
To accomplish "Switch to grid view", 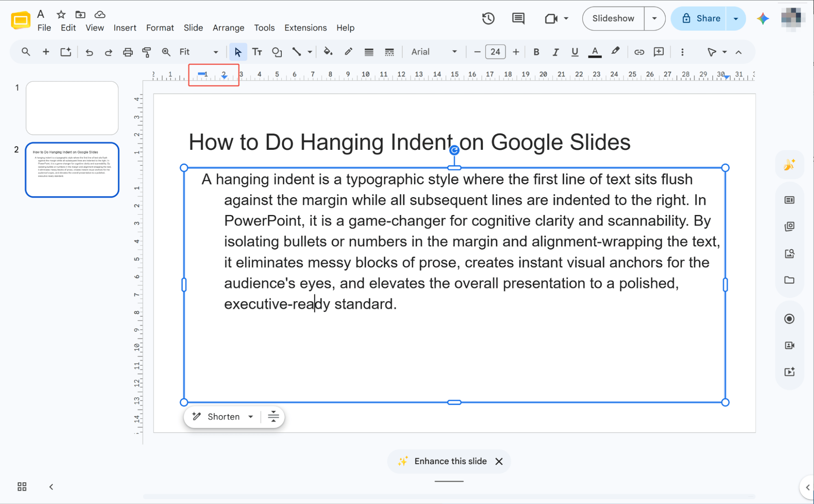I will pos(22,486).
